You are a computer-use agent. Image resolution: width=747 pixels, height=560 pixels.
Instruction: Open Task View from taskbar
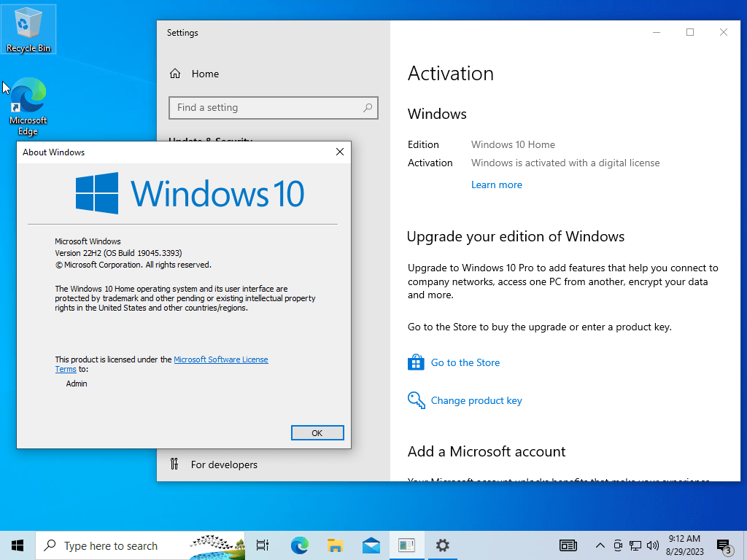click(263, 545)
